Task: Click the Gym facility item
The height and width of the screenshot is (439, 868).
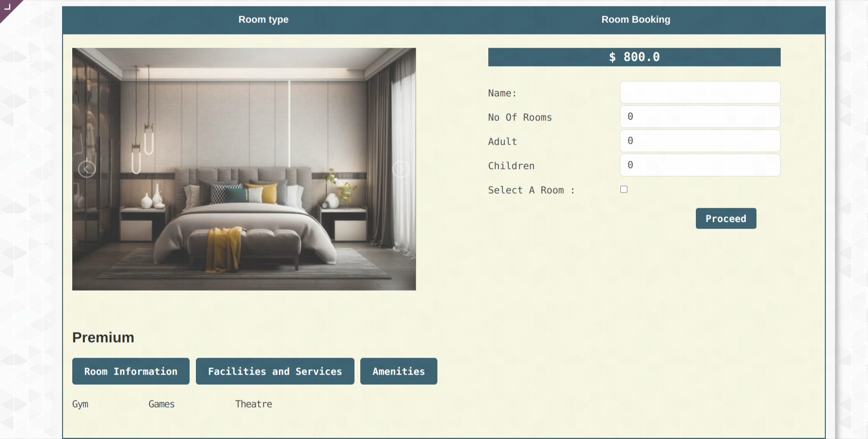Action: [x=80, y=404]
